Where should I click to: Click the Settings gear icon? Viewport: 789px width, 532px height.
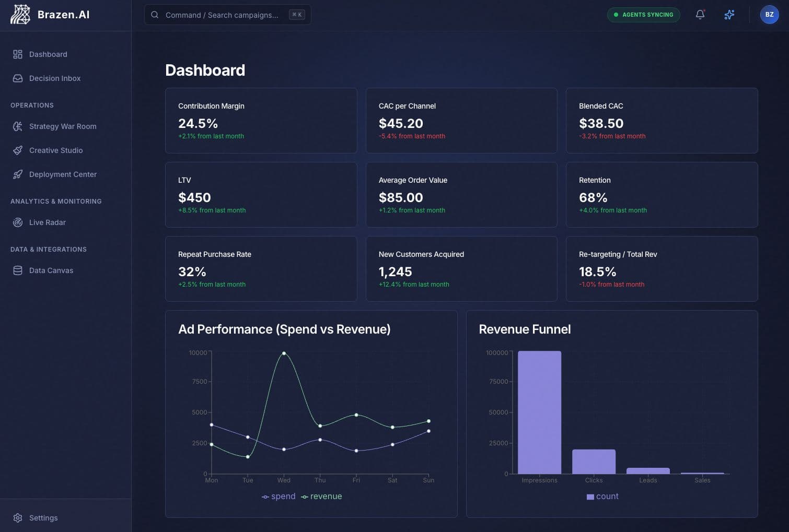[x=18, y=518]
